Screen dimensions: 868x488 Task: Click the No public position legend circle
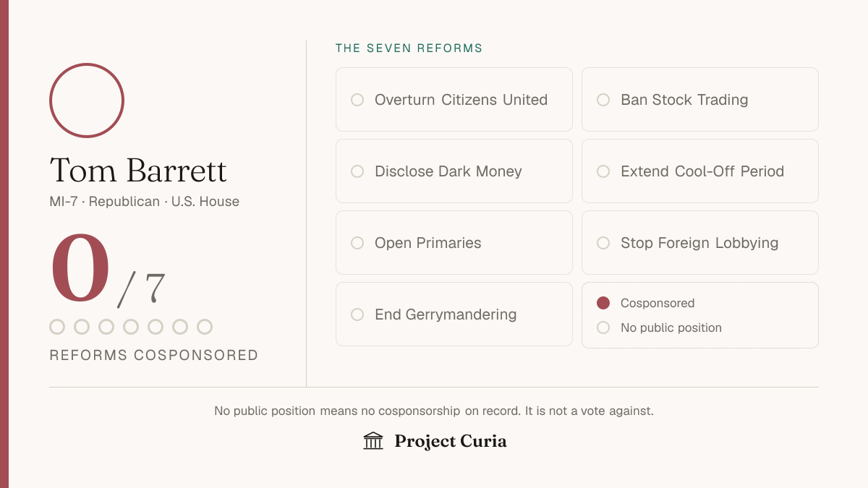click(x=603, y=328)
